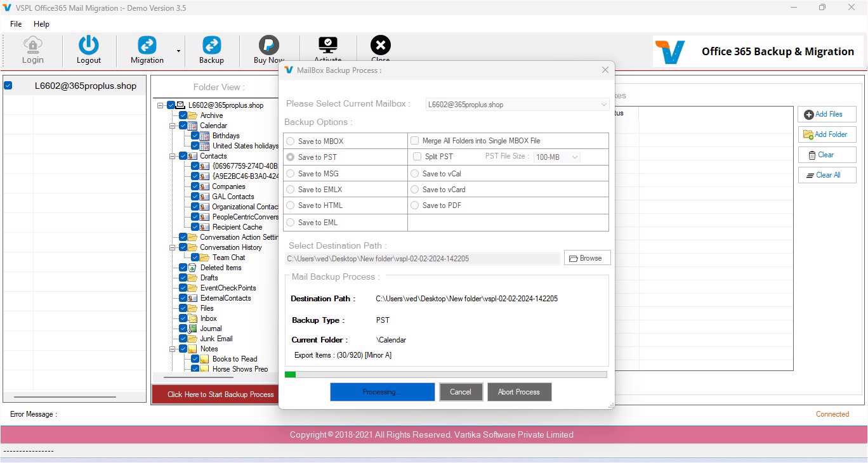The width and height of the screenshot is (868, 463).
Task: Open the Help menu
Action: (41, 24)
